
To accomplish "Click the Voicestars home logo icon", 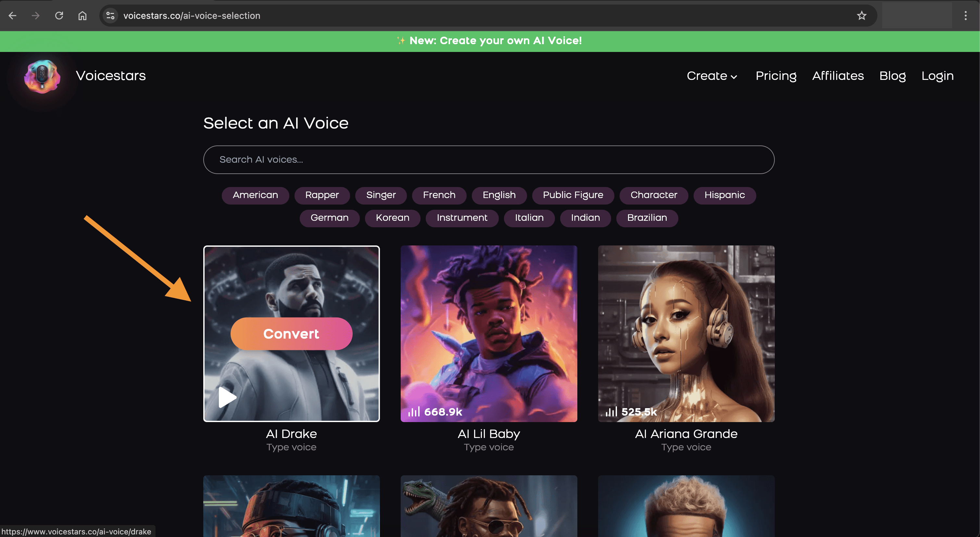I will pyautogui.click(x=42, y=75).
